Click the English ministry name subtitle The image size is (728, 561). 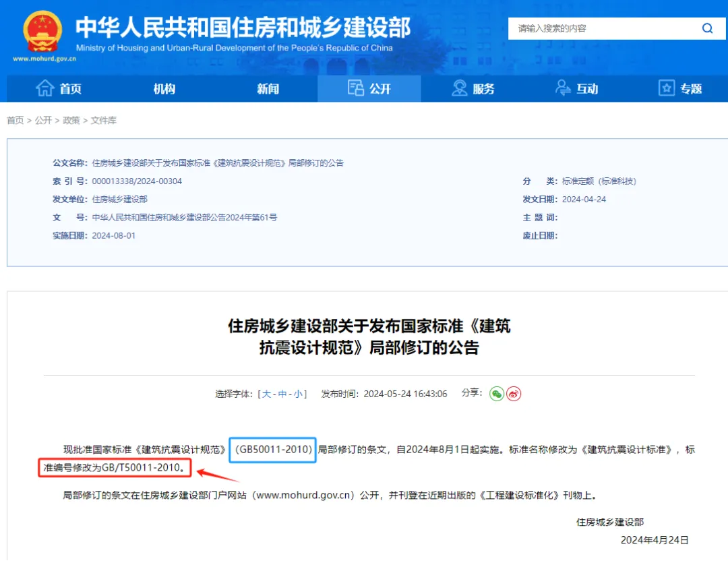tap(234, 48)
